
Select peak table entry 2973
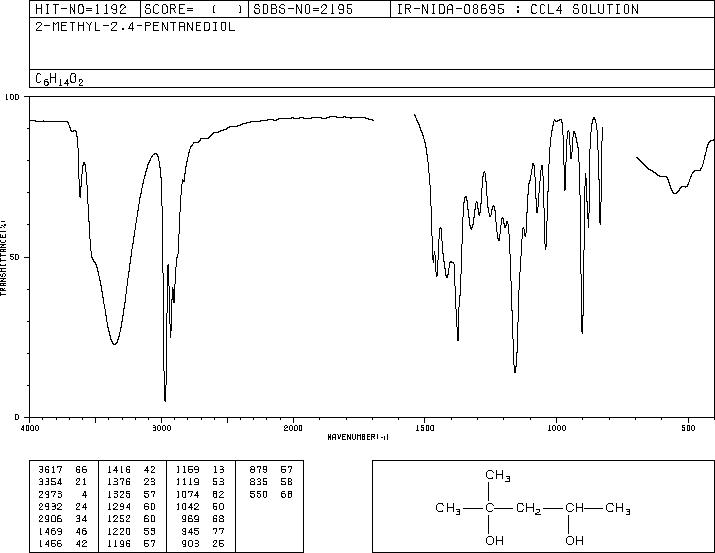click(50, 494)
